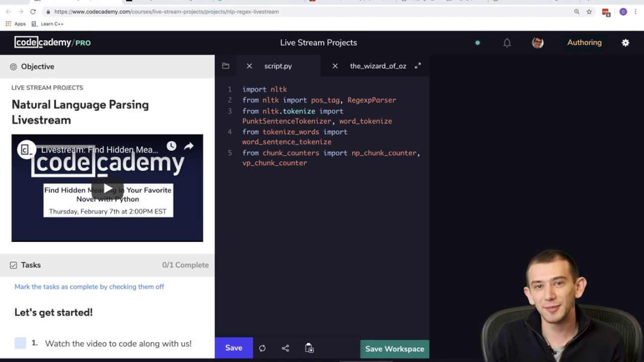The height and width of the screenshot is (362, 644).
Task: Click the 'Let's get started!' heading
Action: click(53, 312)
